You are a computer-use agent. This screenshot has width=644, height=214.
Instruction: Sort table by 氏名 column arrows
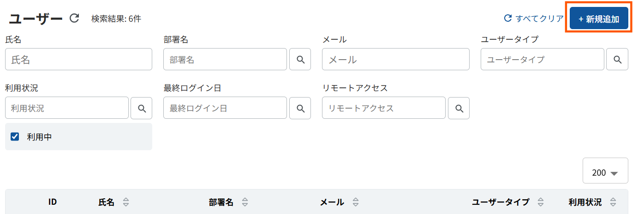point(125,202)
